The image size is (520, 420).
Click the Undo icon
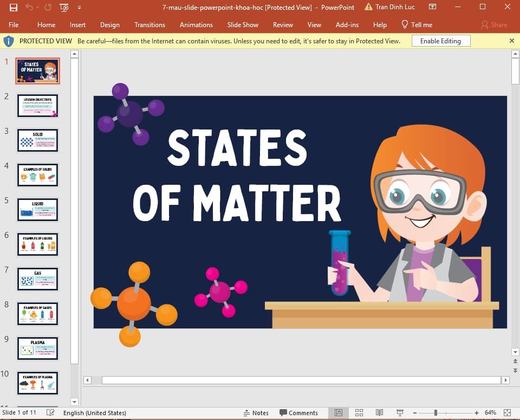29,7
